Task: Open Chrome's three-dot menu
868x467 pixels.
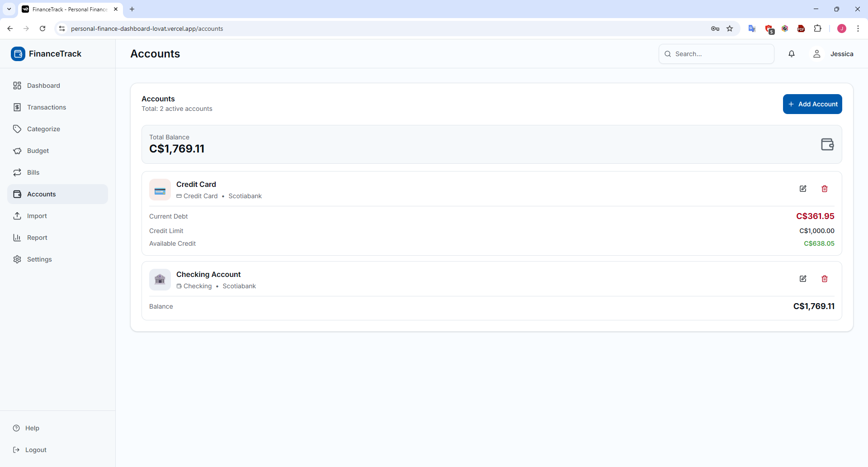Action: click(x=858, y=29)
